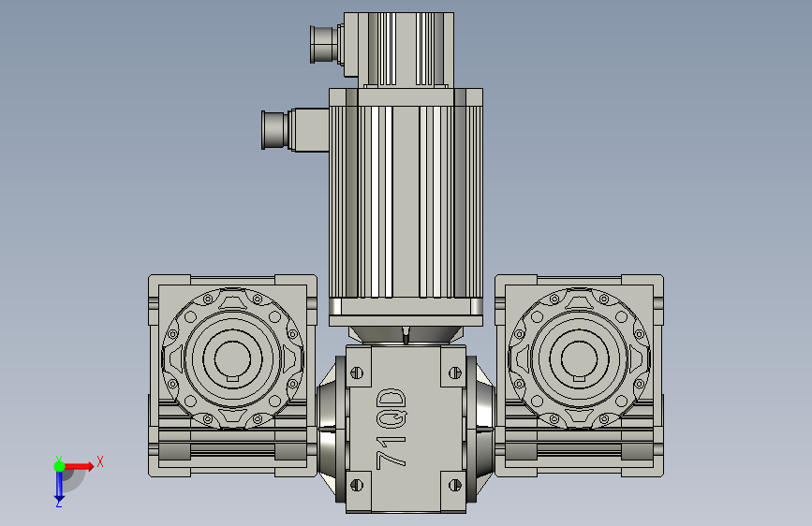The height and width of the screenshot is (526, 812).
Task: Click the bottom-left slotted screw on center gearbox
Action: click(x=357, y=485)
